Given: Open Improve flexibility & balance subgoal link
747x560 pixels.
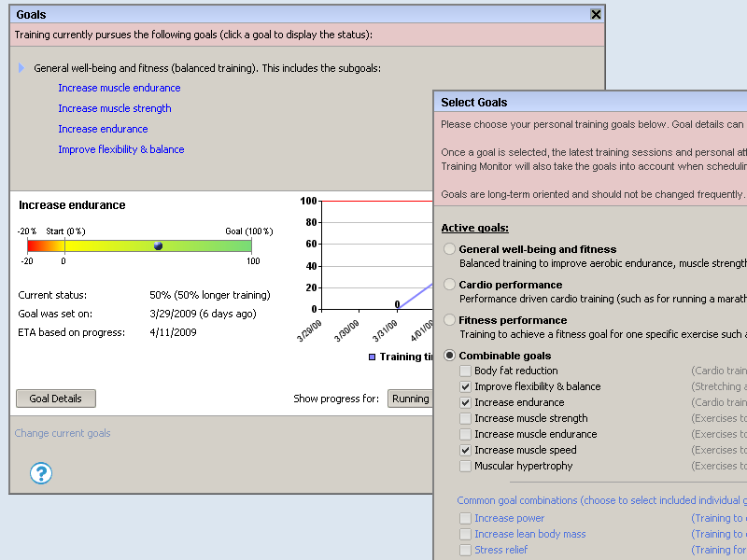Looking at the screenshot, I should pos(120,149).
